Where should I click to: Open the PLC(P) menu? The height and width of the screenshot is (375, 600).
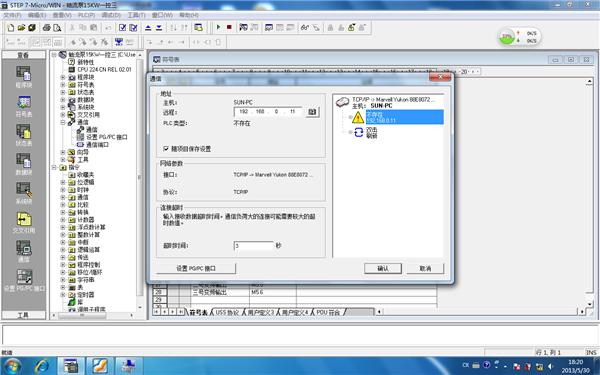coord(86,15)
